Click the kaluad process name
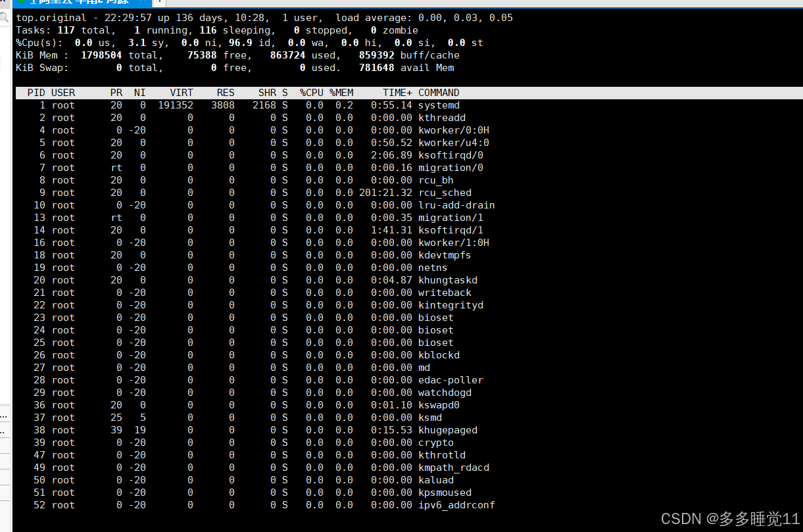This screenshot has height=532, width=803. (x=436, y=480)
